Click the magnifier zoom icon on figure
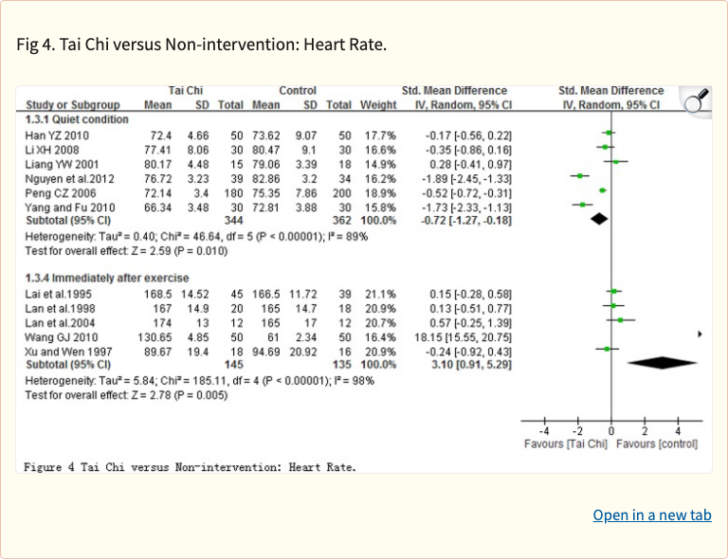The height and width of the screenshot is (560, 728). [696, 101]
